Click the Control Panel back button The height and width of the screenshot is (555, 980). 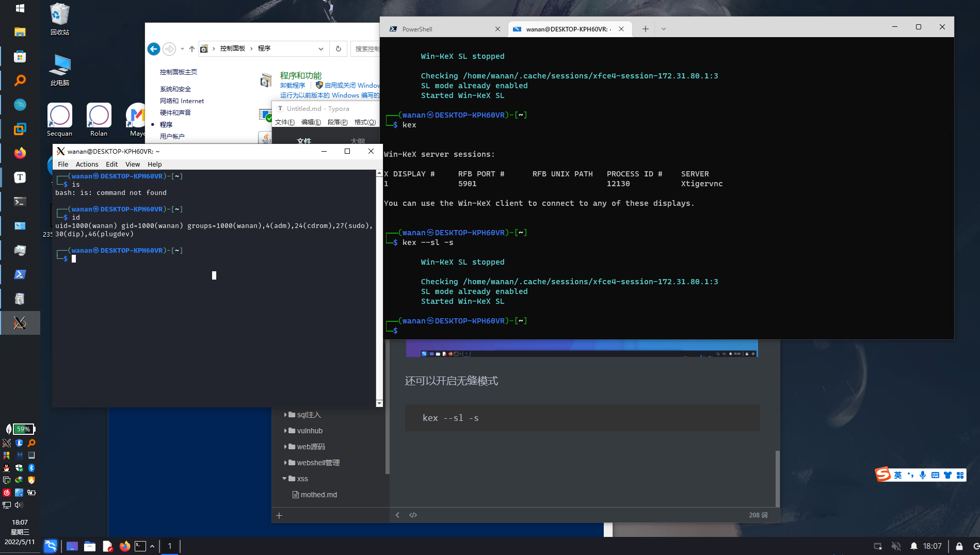[154, 48]
